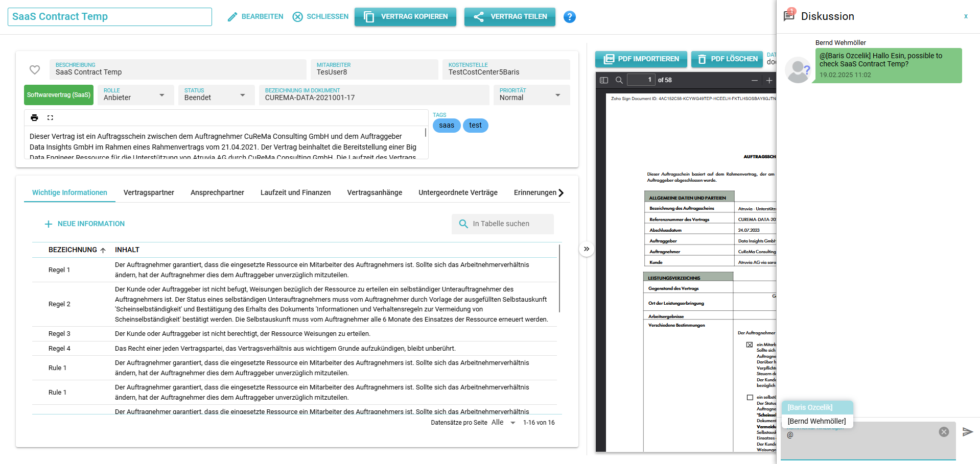
Task: Zoom in the PDF with plus
Action: (769, 80)
